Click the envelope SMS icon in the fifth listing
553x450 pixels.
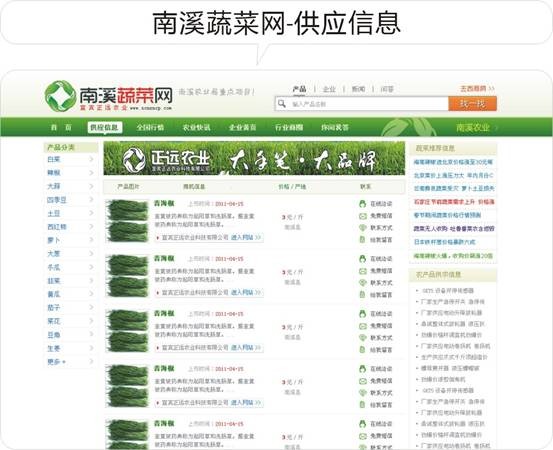pyautogui.click(x=363, y=436)
